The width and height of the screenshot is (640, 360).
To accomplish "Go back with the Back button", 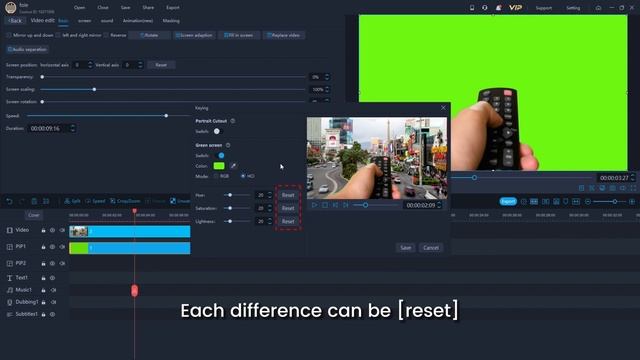I will click(15, 20).
